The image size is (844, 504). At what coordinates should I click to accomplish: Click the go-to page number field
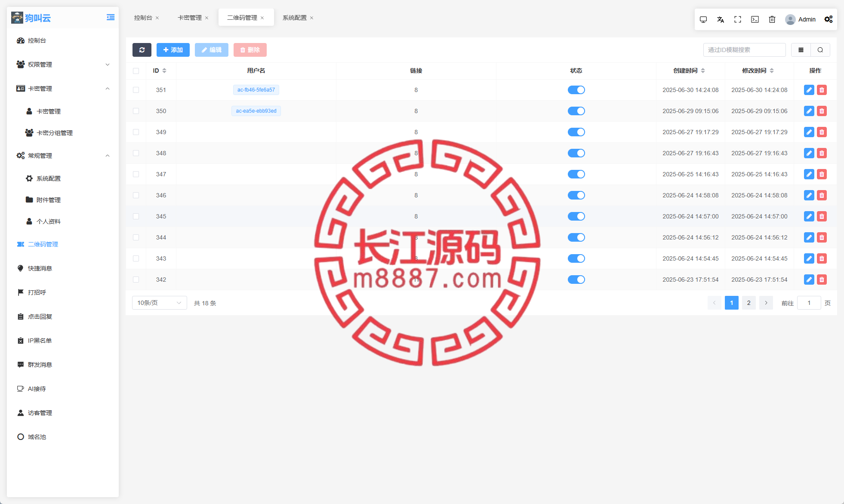(809, 303)
